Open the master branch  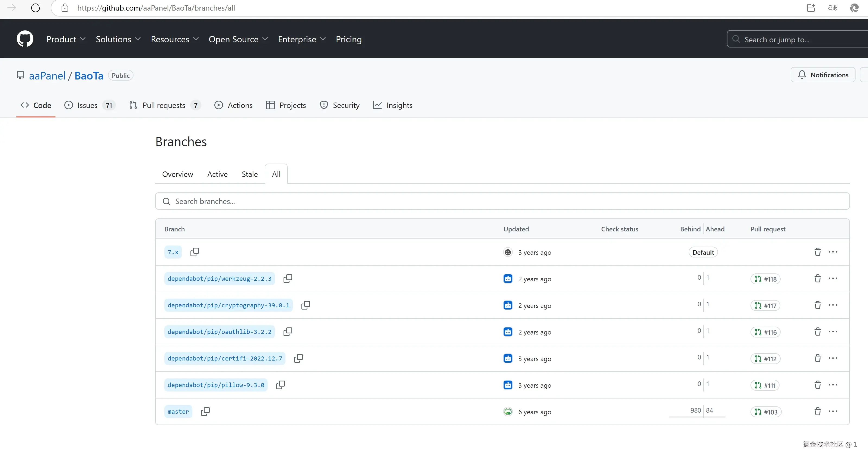point(178,412)
